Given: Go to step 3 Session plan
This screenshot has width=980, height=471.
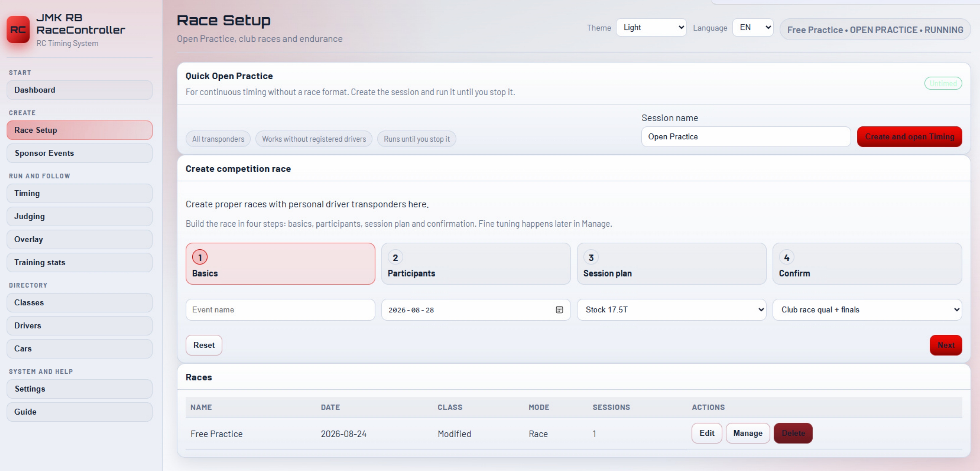Looking at the screenshot, I should [x=671, y=264].
